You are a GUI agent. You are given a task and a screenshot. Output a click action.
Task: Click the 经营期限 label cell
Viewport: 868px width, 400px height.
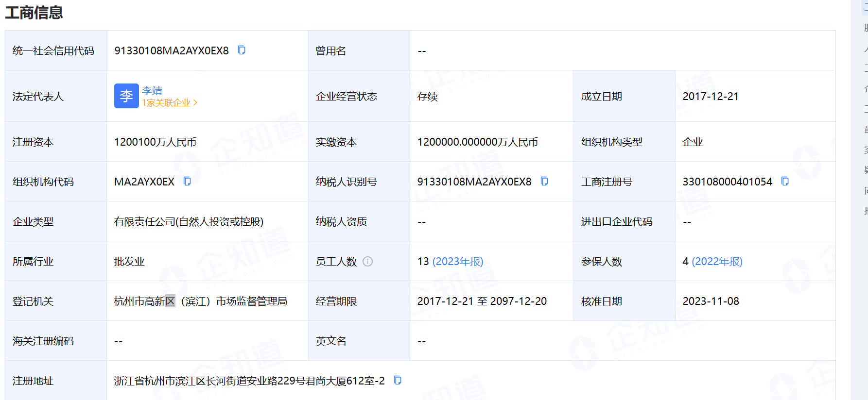359,301
